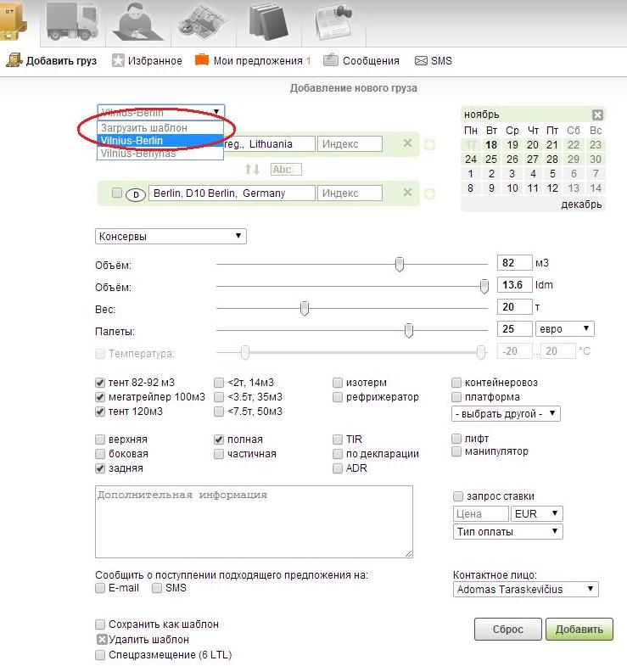Click the D country marker of Berlin
The width and height of the screenshot is (627, 672).
coord(136,195)
